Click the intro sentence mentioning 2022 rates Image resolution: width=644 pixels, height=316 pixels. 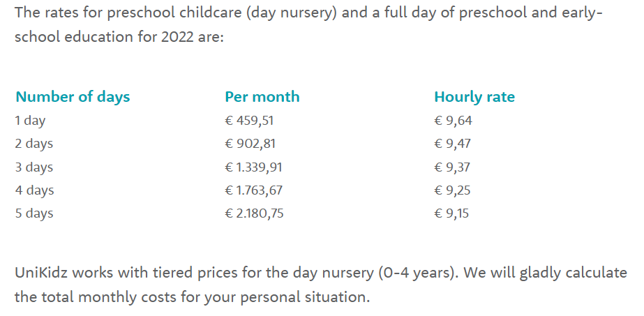(308, 24)
